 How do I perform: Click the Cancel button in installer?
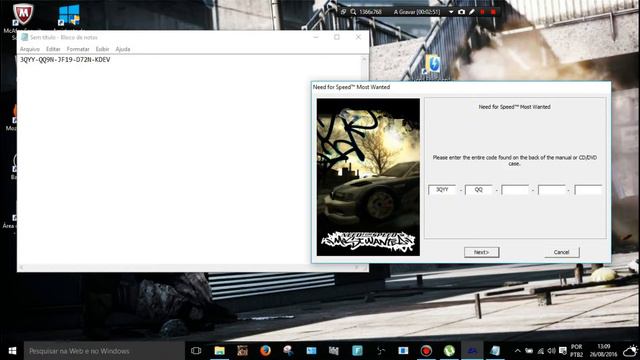[x=562, y=252]
